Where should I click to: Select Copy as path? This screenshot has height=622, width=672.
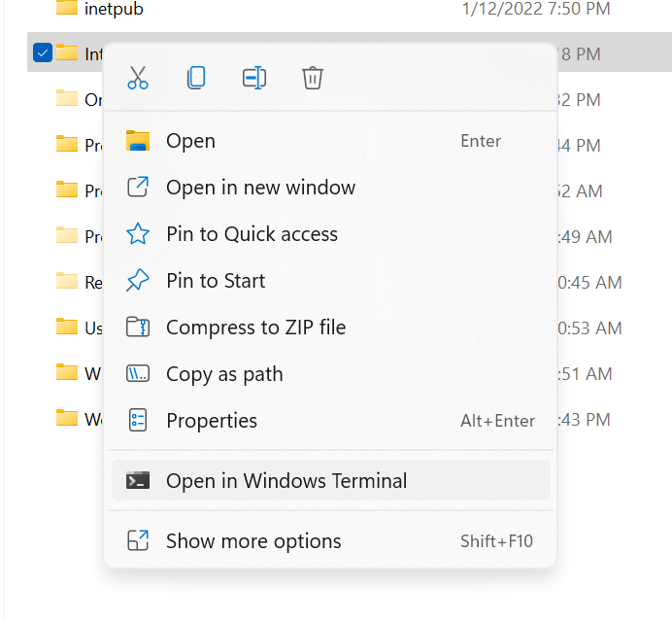(330, 374)
